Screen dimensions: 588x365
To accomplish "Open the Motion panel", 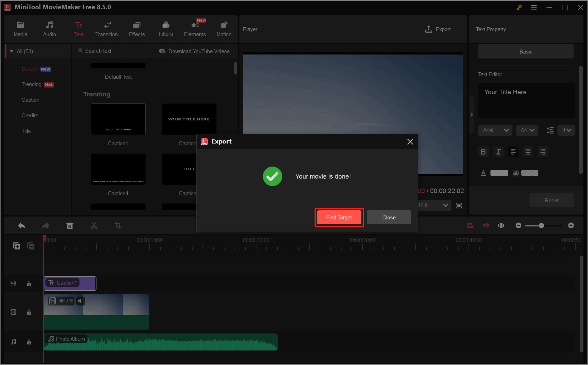I will click(x=224, y=28).
